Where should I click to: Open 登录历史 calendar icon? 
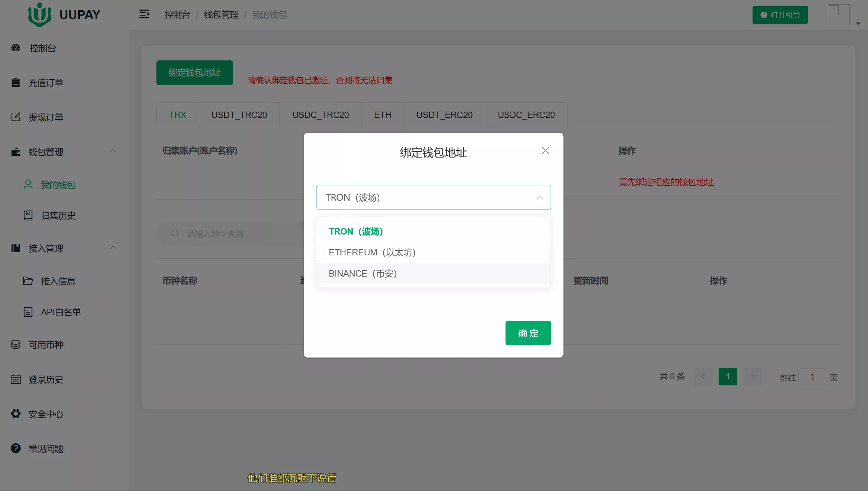pyautogui.click(x=16, y=379)
